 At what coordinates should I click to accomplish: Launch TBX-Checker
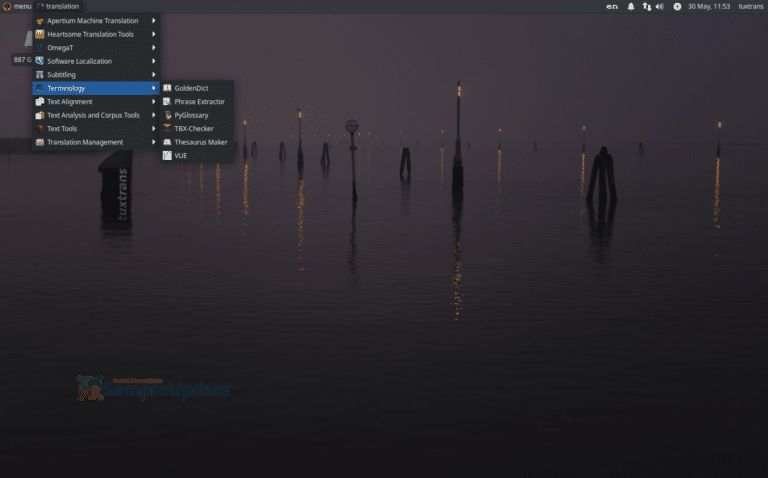197,128
